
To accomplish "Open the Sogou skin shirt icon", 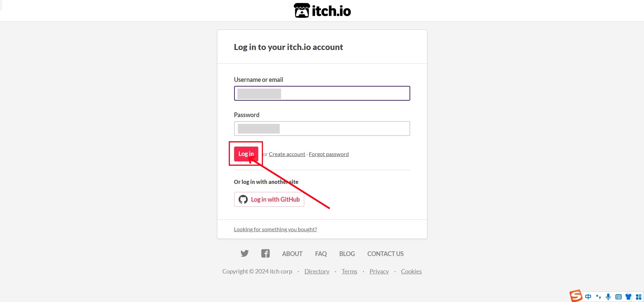I will click(629, 297).
